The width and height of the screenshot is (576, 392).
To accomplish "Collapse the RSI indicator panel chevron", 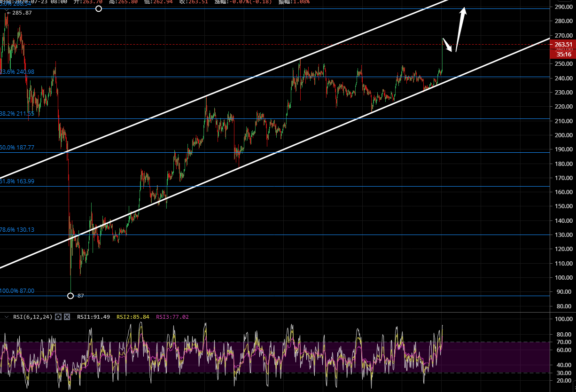I will pyautogui.click(x=7, y=317).
